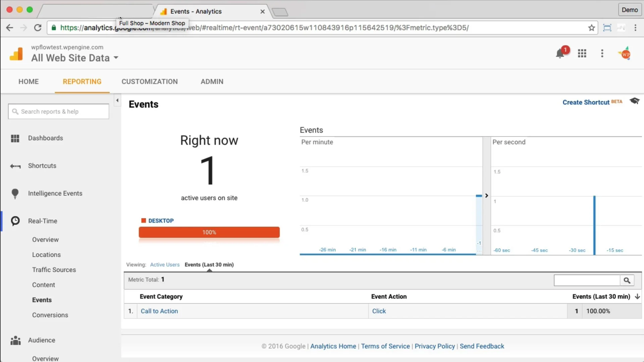Click the search magnifier button in table filter
The image size is (644, 362).
(x=627, y=281)
